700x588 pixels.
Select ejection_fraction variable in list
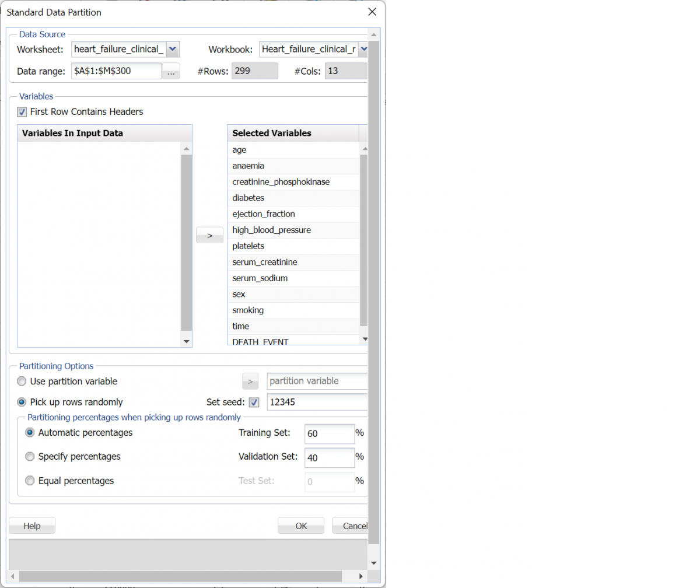(263, 214)
